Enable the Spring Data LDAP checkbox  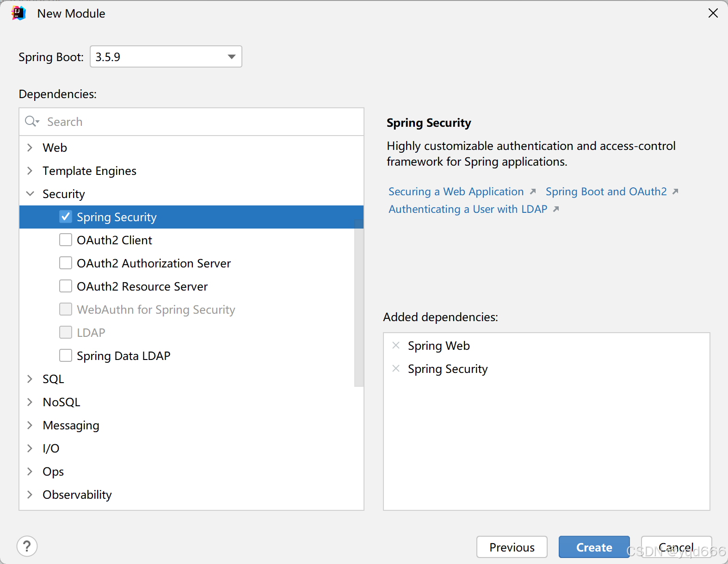[x=66, y=355]
